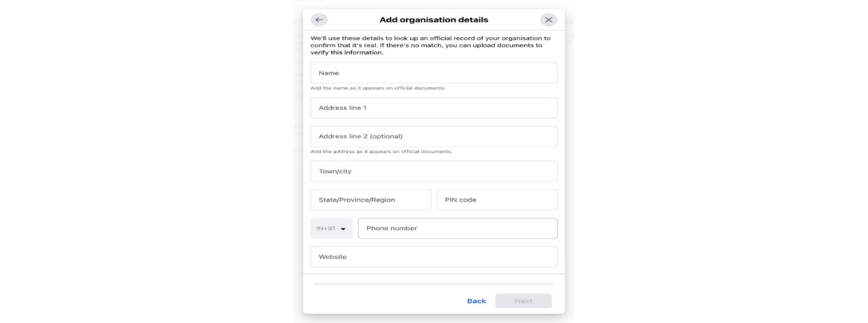Viewport: 868px width, 323px height.
Task: Select the Address line 2 (optional) field
Action: 433,136
